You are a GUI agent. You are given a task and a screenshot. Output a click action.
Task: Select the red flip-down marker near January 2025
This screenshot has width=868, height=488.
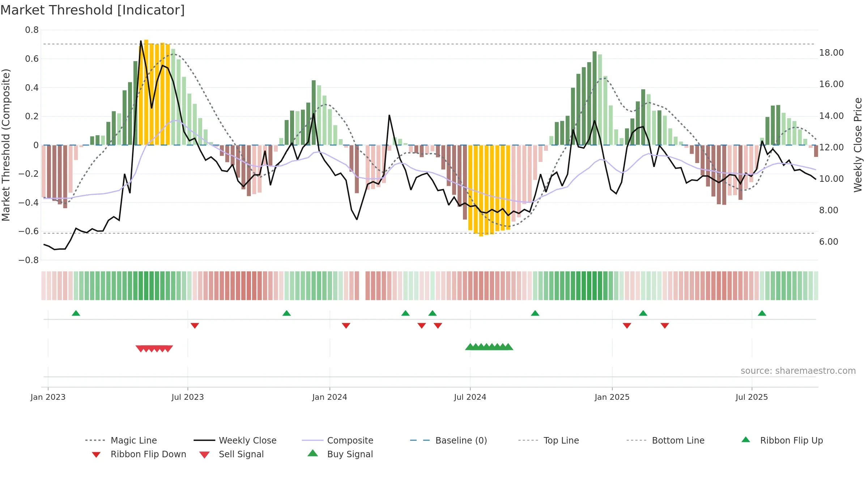pos(627,326)
